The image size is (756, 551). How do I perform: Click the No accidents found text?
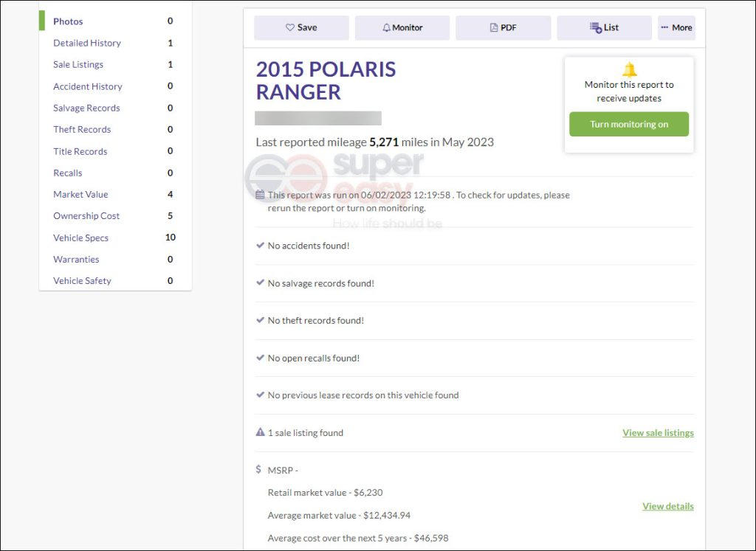[x=309, y=246]
